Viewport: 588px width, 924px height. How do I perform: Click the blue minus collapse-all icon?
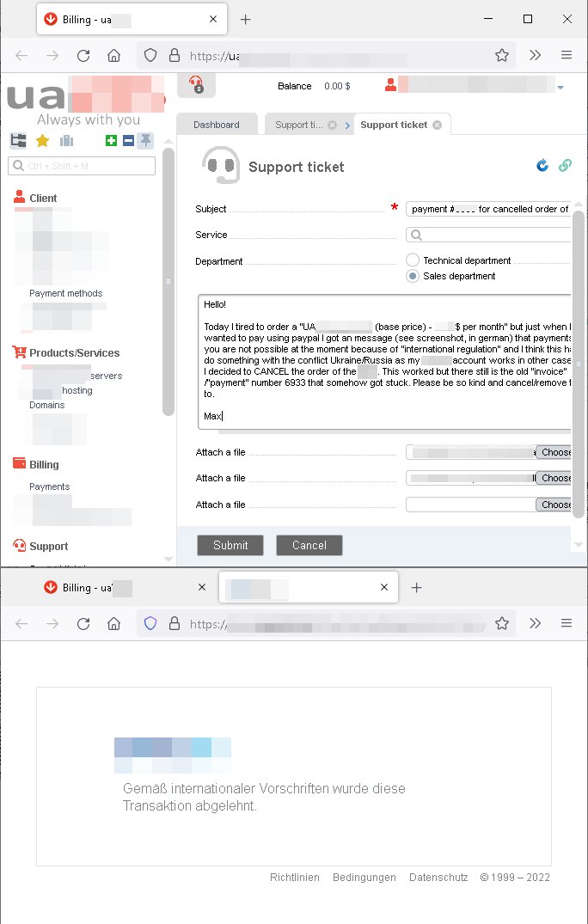tap(128, 141)
